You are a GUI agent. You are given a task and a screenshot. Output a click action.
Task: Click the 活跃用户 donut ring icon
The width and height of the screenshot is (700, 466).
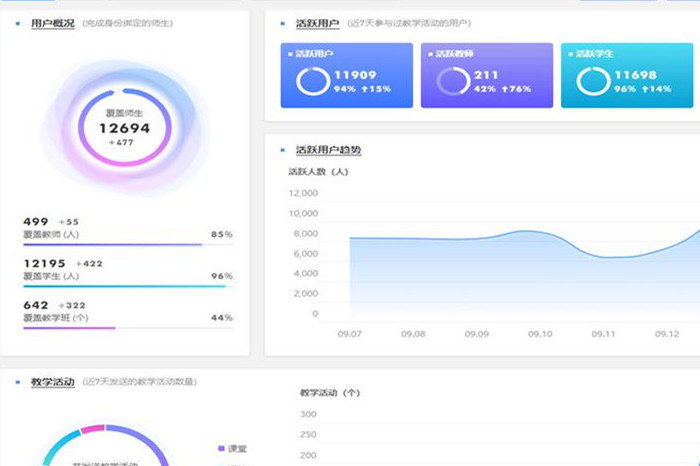tap(313, 81)
